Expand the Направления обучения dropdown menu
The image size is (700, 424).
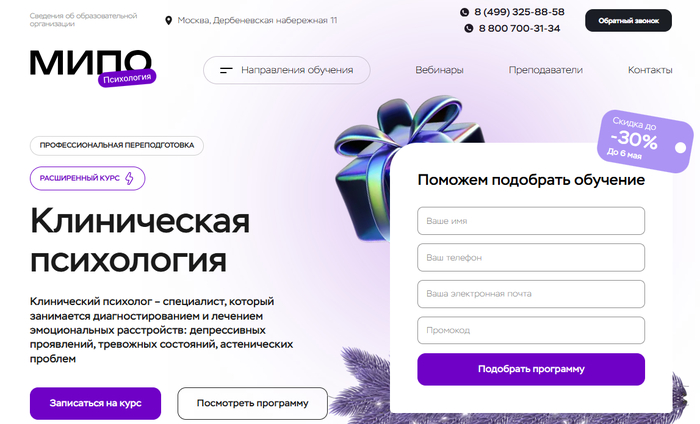287,70
